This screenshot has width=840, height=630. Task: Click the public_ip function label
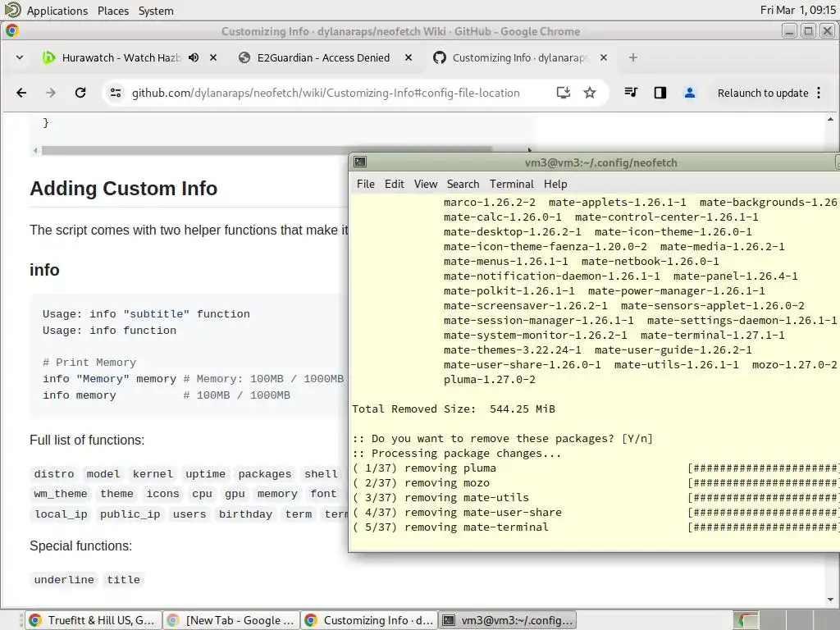point(130,514)
